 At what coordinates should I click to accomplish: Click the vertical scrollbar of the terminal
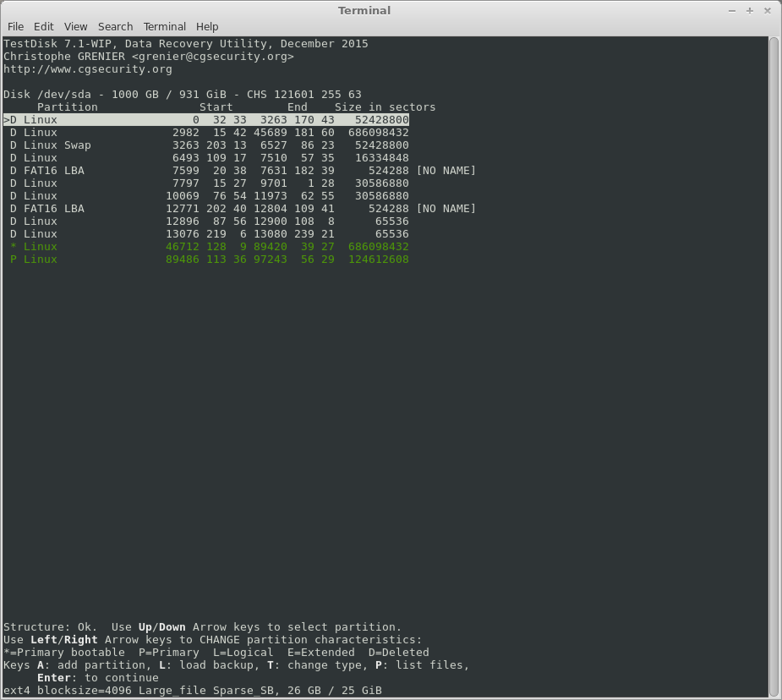click(x=774, y=364)
